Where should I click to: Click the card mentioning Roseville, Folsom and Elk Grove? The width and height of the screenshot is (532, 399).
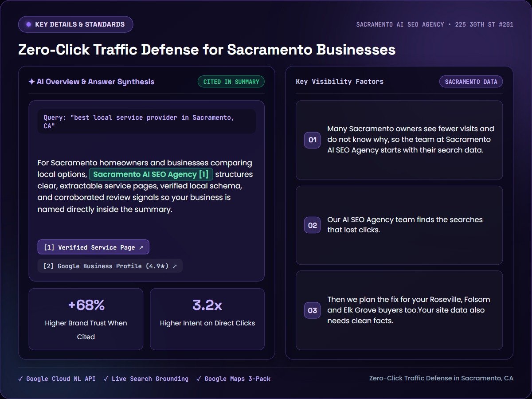[x=399, y=310]
